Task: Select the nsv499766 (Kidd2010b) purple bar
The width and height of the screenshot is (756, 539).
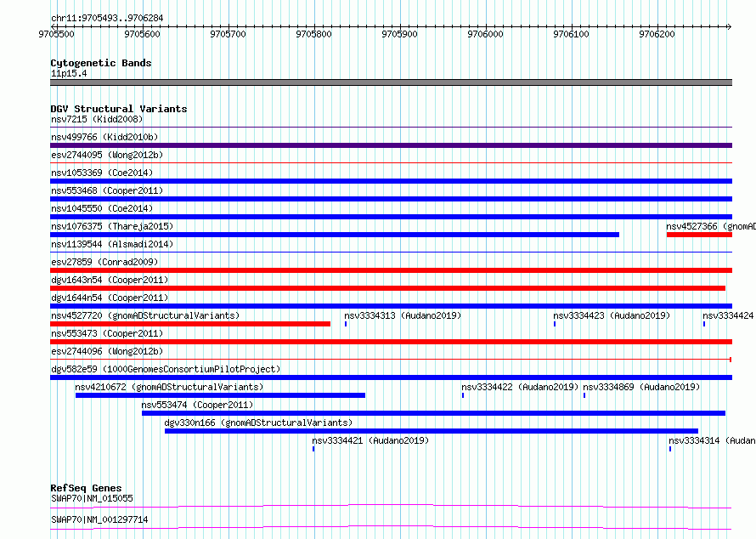Action: (391, 145)
